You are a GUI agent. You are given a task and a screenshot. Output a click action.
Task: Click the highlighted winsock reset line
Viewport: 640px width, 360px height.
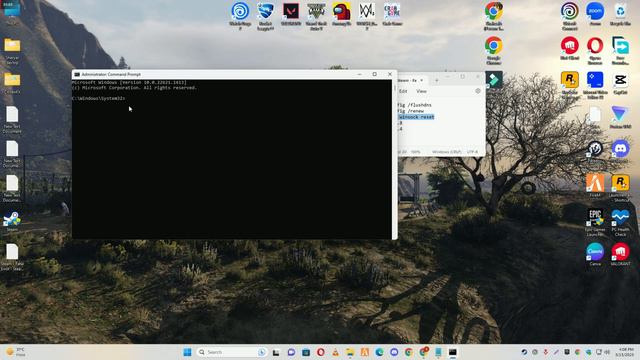click(x=416, y=117)
